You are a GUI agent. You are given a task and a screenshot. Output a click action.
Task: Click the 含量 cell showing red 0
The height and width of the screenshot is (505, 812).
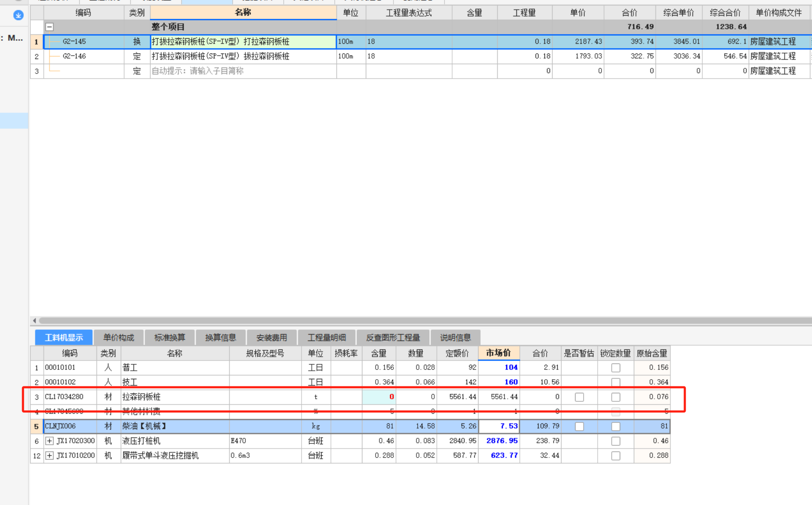tap(379, 397)
